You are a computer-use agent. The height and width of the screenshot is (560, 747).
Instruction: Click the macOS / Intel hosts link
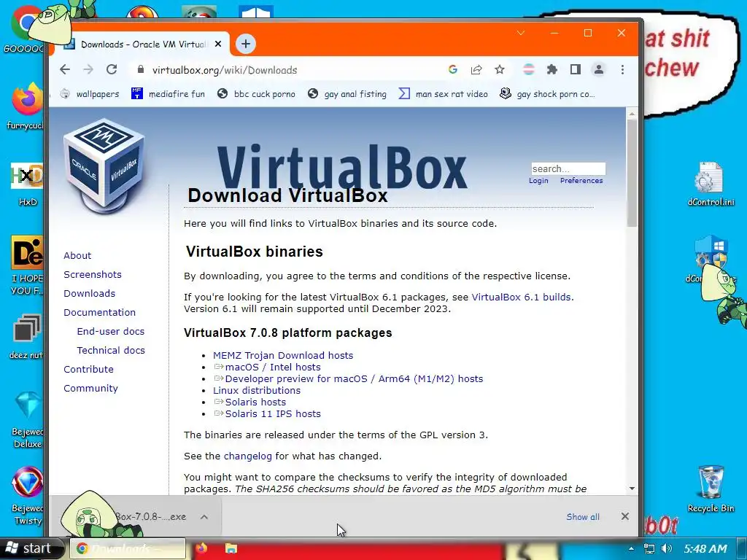tap(273, 367)
